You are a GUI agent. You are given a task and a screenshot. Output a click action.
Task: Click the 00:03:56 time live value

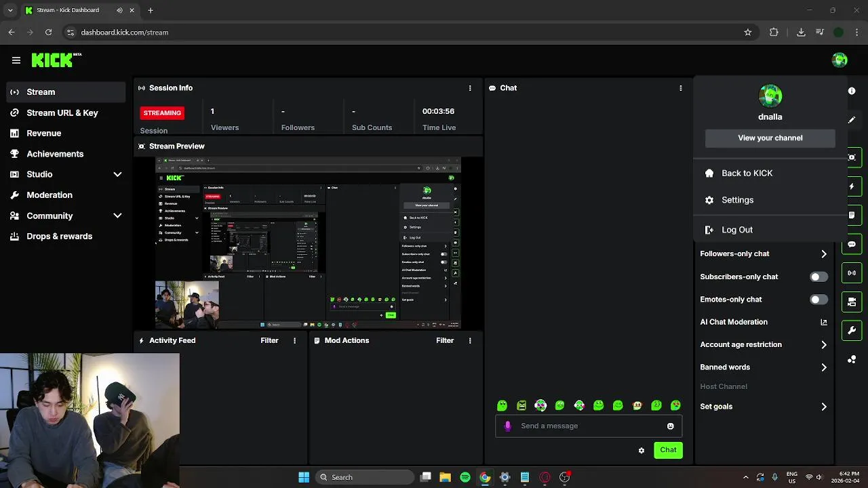click(x=438, y=111)
